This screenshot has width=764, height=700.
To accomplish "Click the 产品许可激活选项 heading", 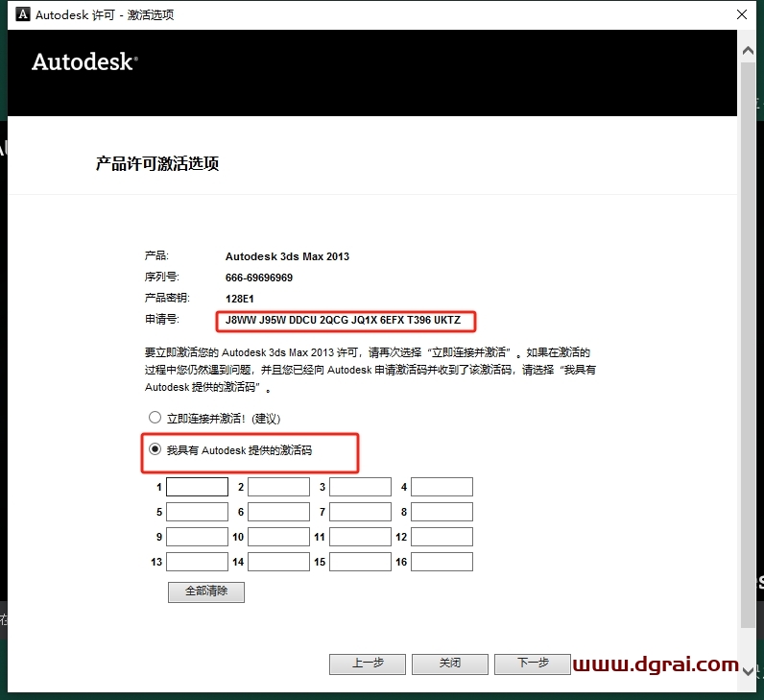I will coord(157,163).
